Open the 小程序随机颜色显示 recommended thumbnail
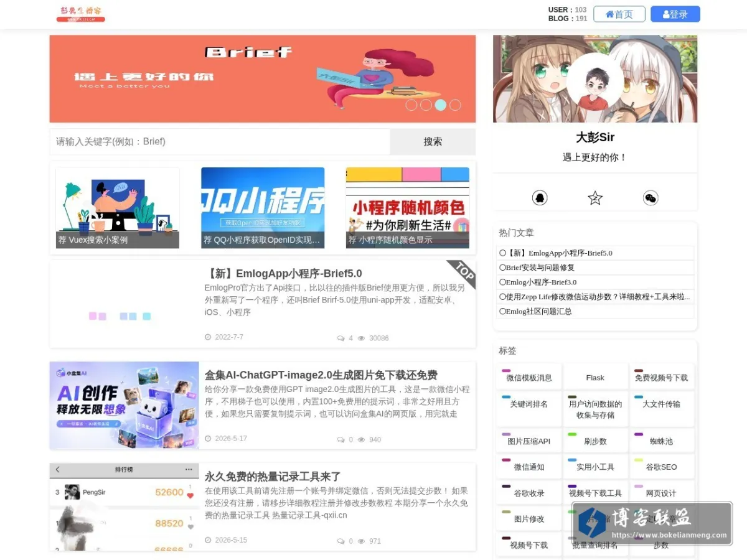 coord(408,208)
